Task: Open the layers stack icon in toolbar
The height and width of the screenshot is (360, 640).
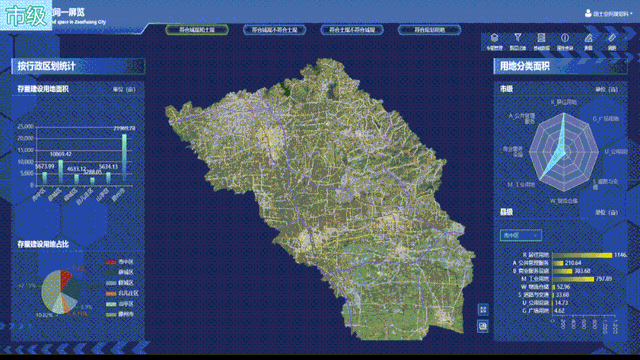Action: [494, 38]
